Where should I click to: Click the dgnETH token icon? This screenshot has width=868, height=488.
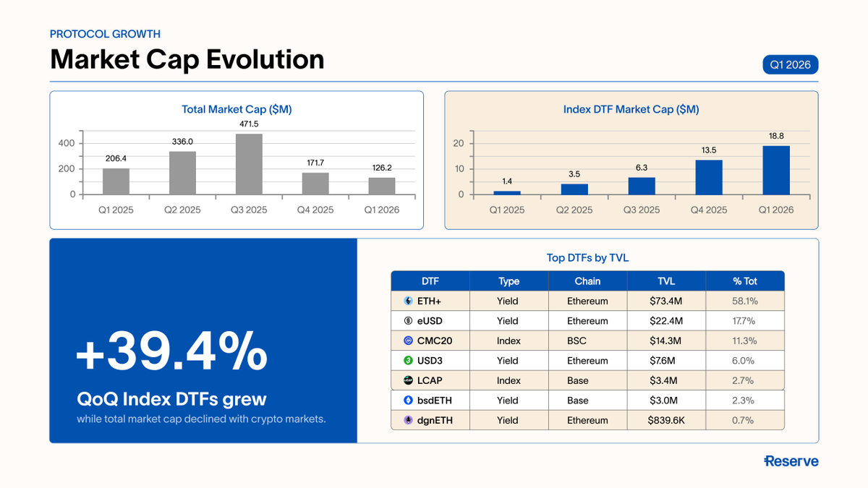tap(408, 420)
